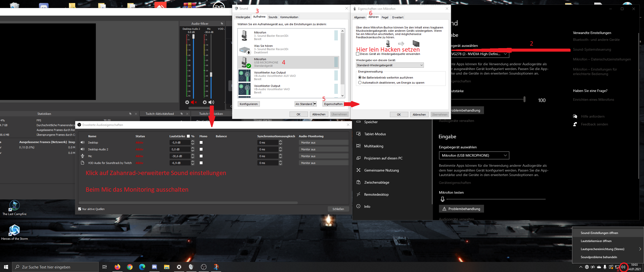Click the Mic channel gear icon

(205, 102)
